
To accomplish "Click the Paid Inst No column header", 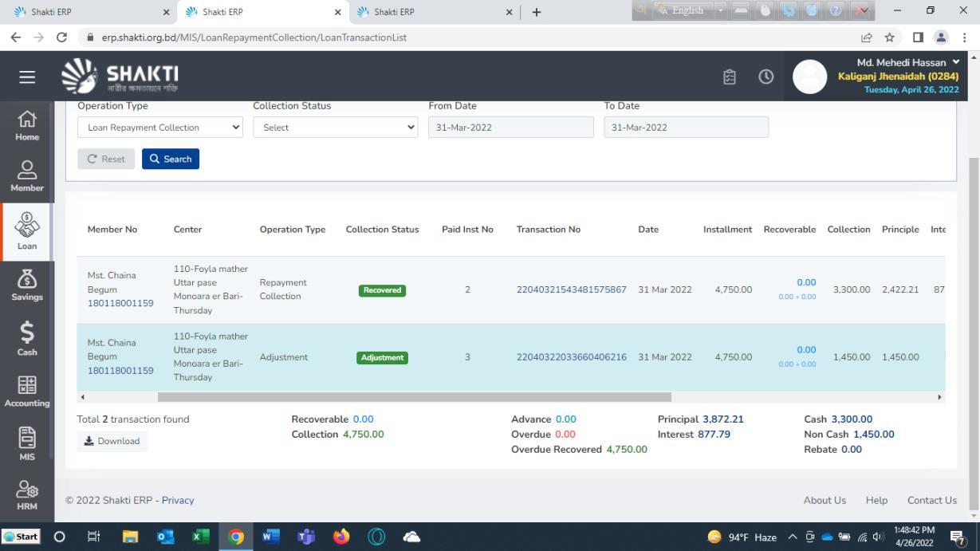I will pos(467,230).
